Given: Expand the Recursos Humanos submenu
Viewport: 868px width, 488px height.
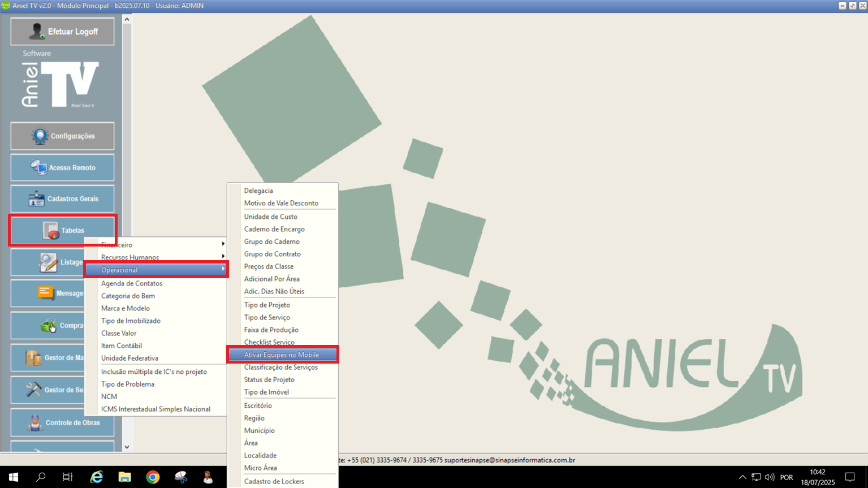Looking at the screenshot, I should click(223, 257).
